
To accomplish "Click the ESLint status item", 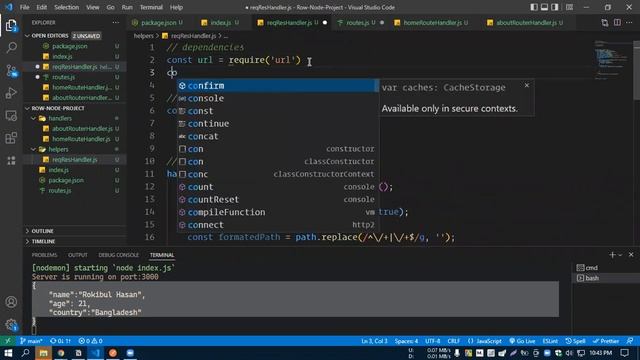I will tap(550, 341).
